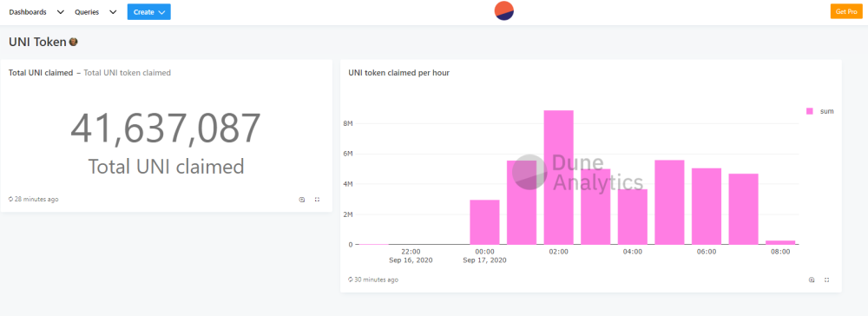Click the avatar icon beside UNI Token title
This screenshot has width=868, height=316.
73,42
